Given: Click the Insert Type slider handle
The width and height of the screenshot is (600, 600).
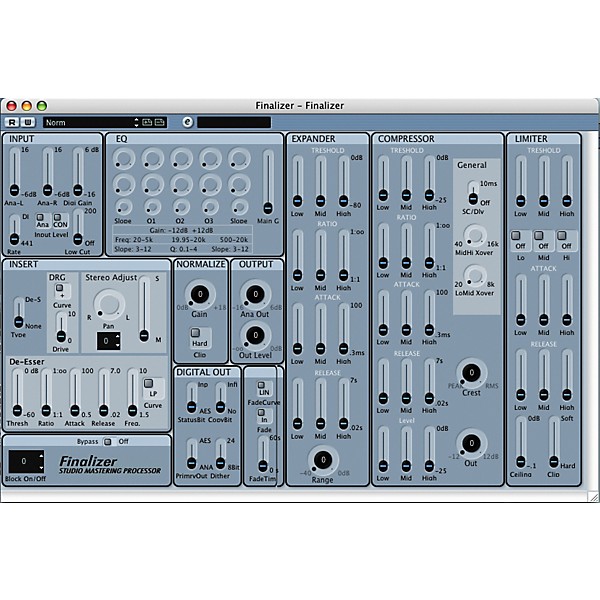Looking at the screenshot, I should point(18,322).
